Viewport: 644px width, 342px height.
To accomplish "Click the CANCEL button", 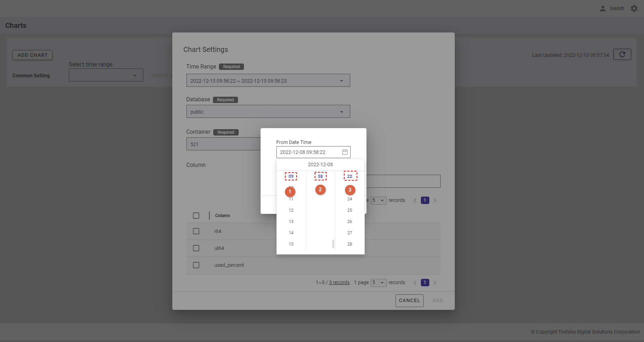I will tap(409, 300).
